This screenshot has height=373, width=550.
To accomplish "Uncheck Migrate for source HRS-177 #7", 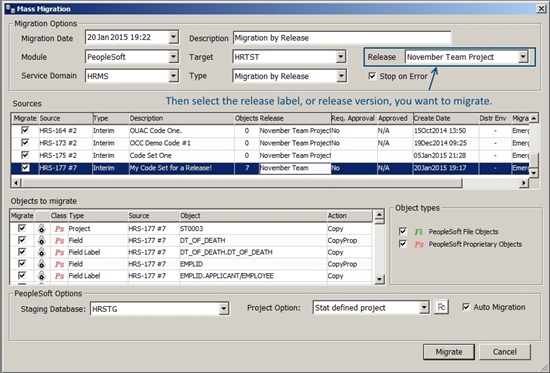I will click(x=25, y=168).
